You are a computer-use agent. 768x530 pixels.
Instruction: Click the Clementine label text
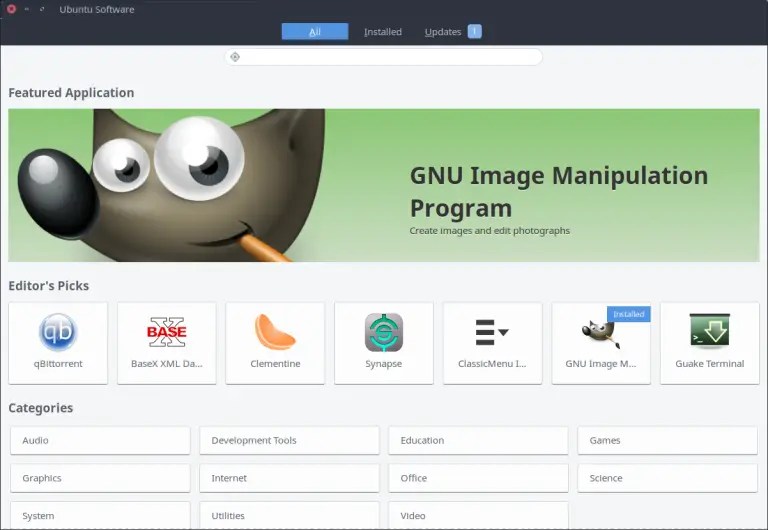click(275, 364)
